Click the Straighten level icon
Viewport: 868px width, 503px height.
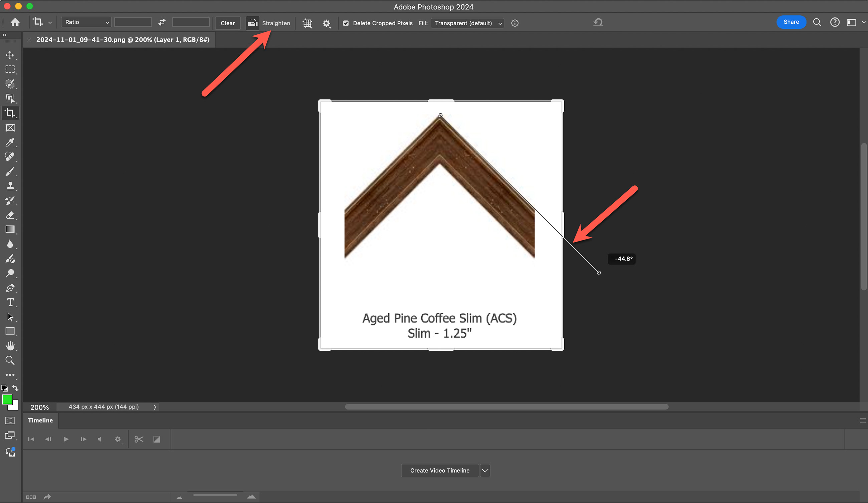252,23
